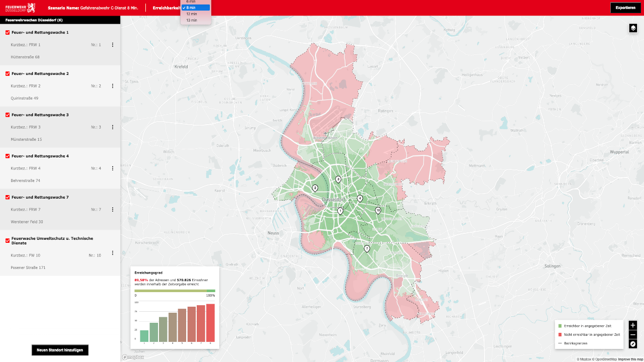
Task: Select the 13 min option
Action: tap(192, 20)
